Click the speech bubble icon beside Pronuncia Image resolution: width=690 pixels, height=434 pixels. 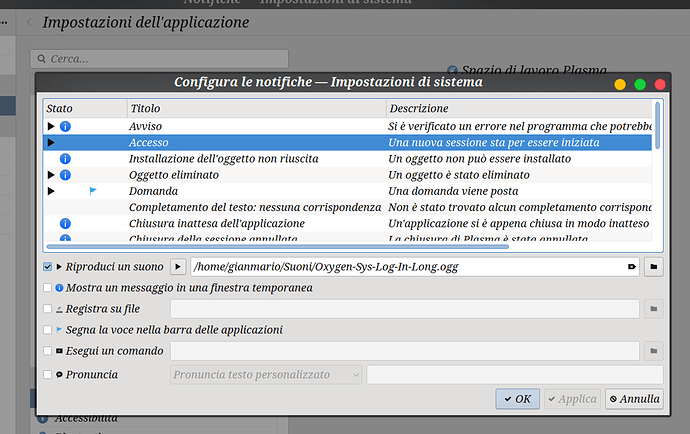point(59,375)
